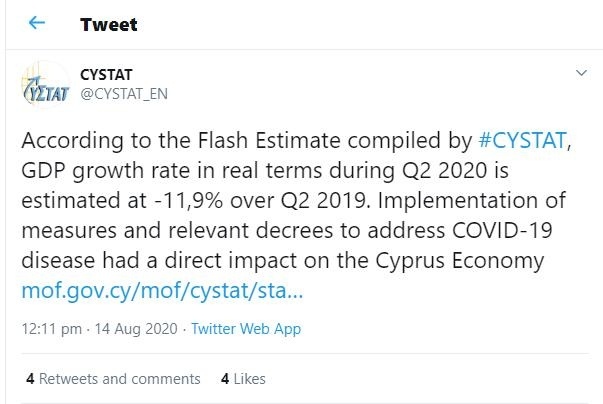Click the 12:11 pm timestamp

tap(52, 329)
